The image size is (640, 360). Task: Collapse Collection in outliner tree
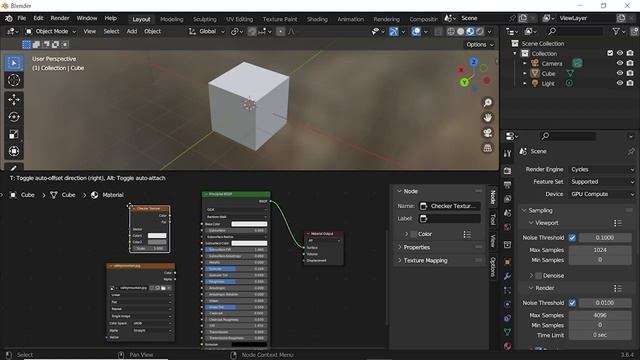pyautogui.click(x=515, y=53)
